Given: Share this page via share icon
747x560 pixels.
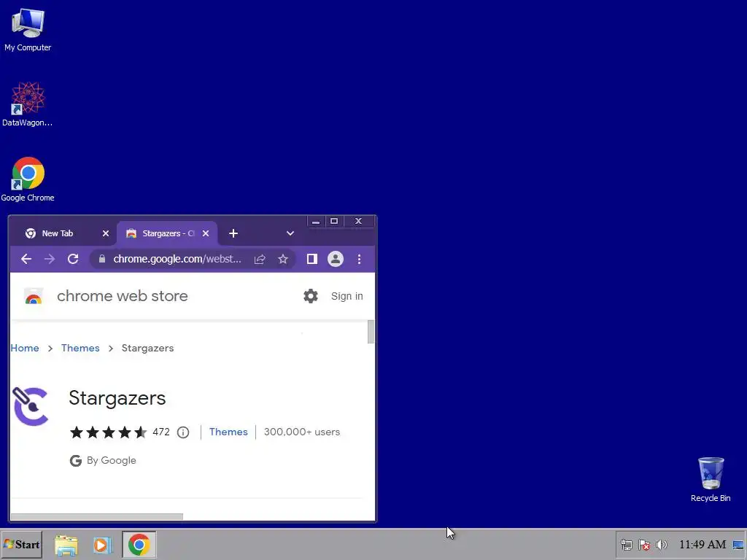Looking at the screenshot, I should [x=260, y=259].
